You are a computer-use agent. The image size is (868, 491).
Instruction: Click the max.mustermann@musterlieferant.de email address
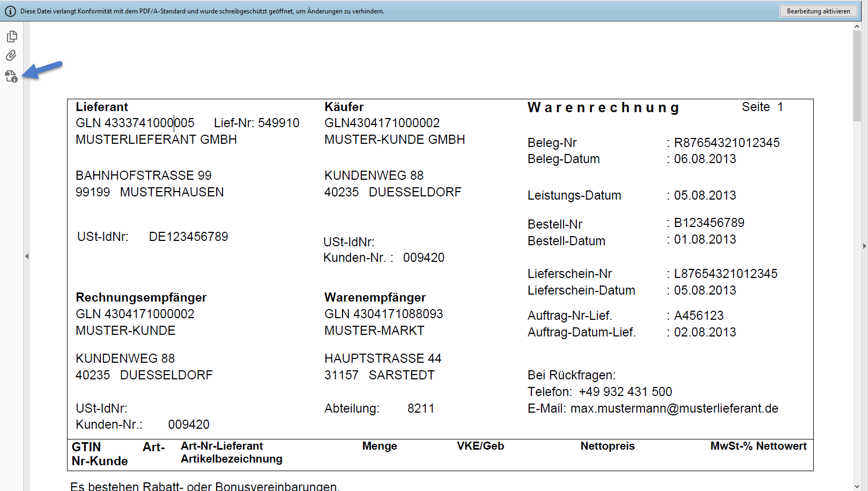[x=674, y=408]
